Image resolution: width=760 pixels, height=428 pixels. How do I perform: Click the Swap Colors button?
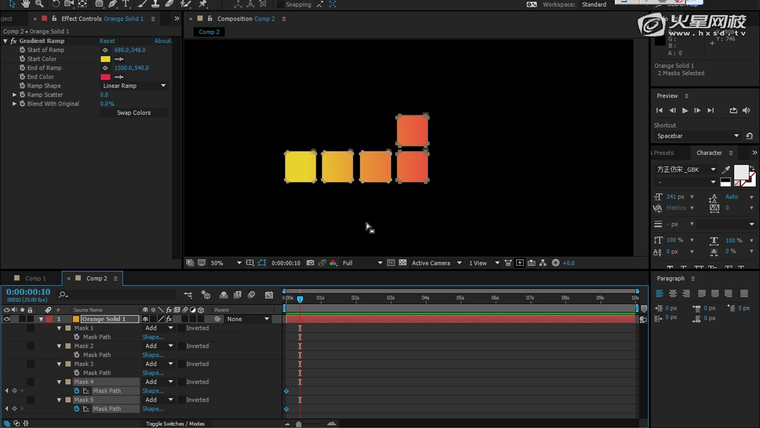134,113
